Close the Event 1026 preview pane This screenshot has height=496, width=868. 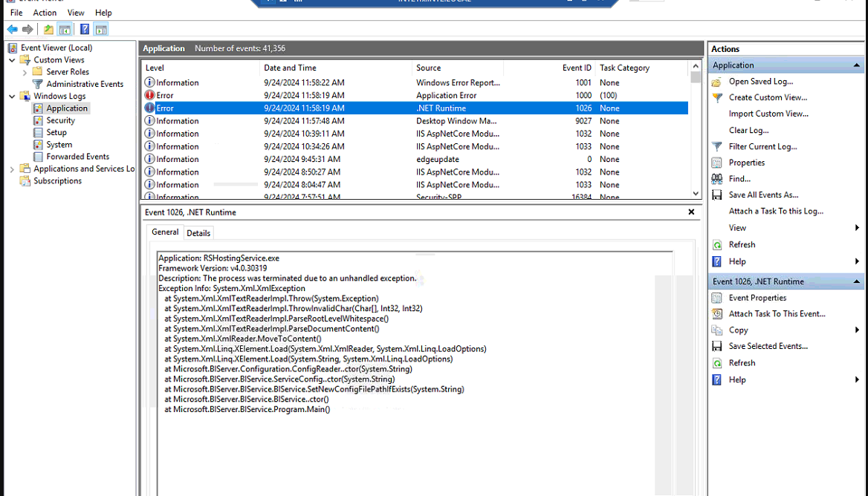690,212
